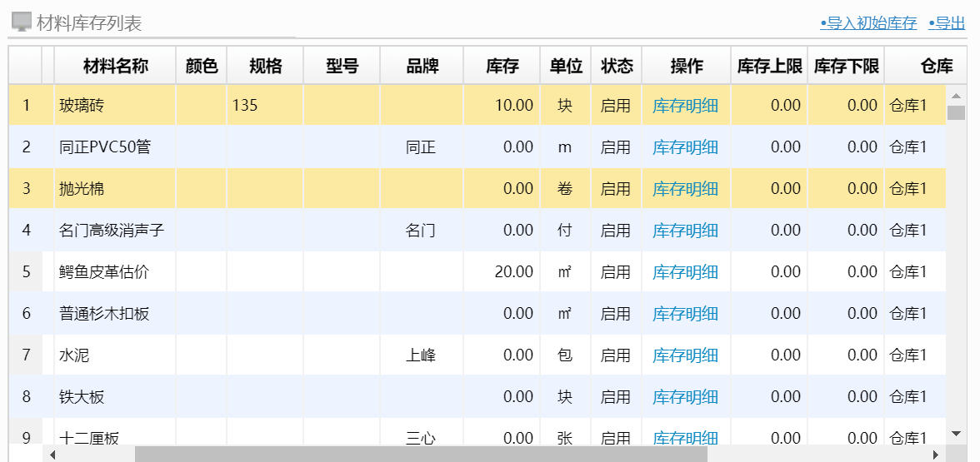Click the vertical scrollbar down arrow

(956, 433)
